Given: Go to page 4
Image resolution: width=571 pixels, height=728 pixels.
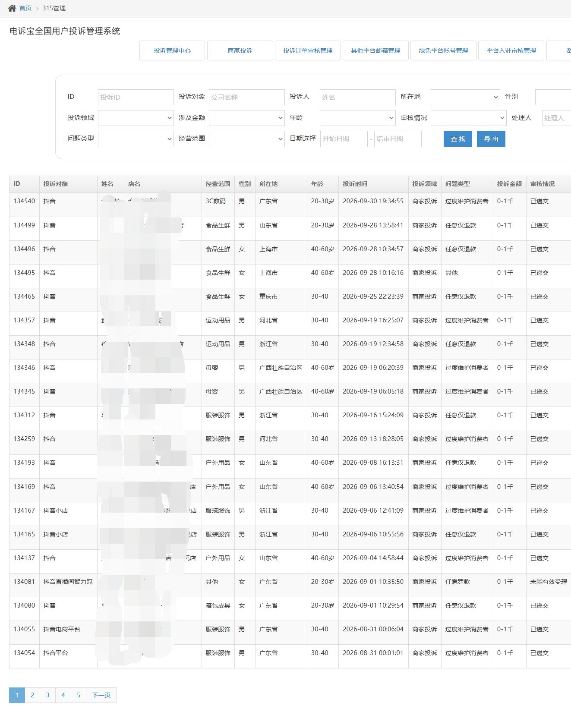Looking at the screenshot, I should pyautogui.click(x=63, y=695).
